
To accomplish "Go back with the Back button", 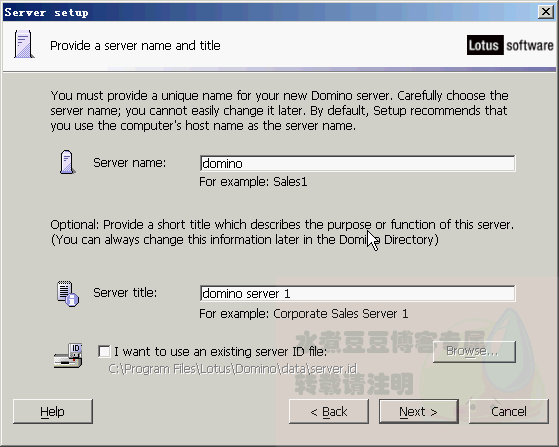I will [329, 412].
